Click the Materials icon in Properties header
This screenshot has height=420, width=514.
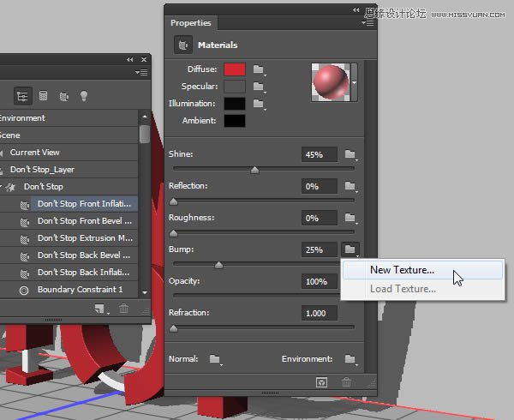(x=183, y=45)
